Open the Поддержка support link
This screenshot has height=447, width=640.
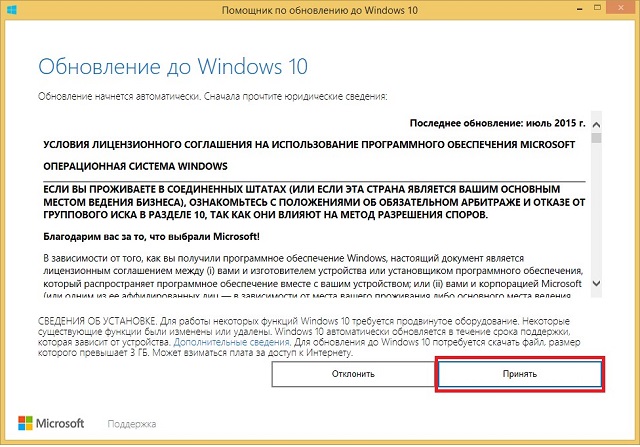(131, 424)
